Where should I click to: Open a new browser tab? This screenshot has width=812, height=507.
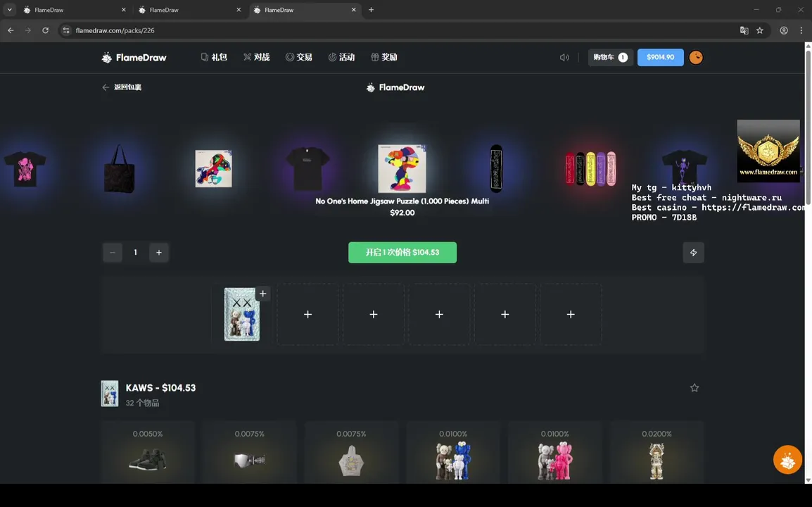pos(371,10)
